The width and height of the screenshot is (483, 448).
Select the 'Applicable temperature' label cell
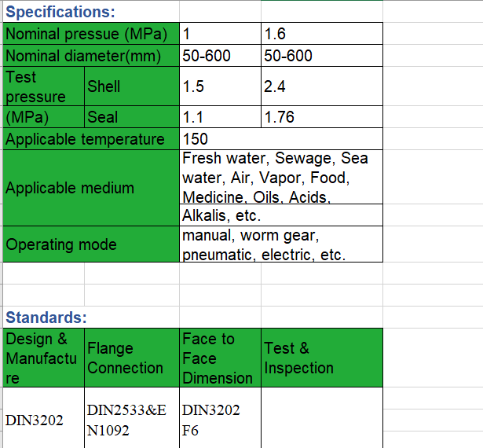click(x=91, y=139)
